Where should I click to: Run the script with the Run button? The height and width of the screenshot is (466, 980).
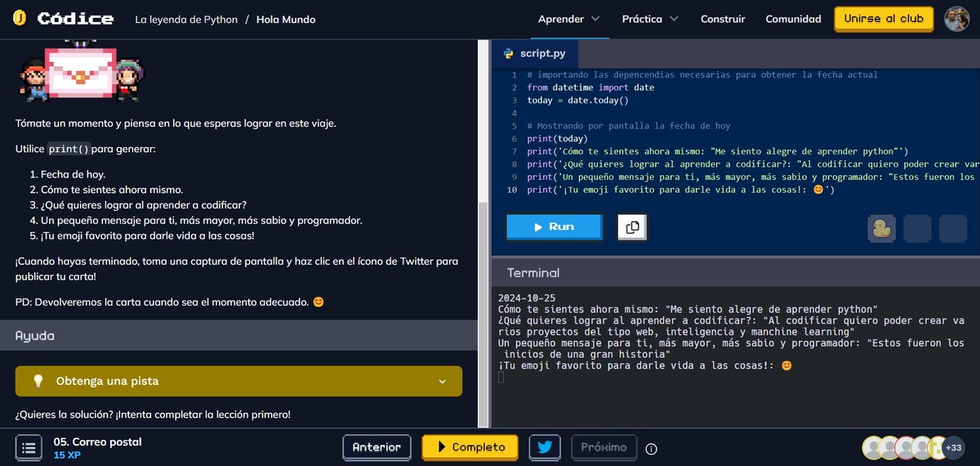point(554,227)
